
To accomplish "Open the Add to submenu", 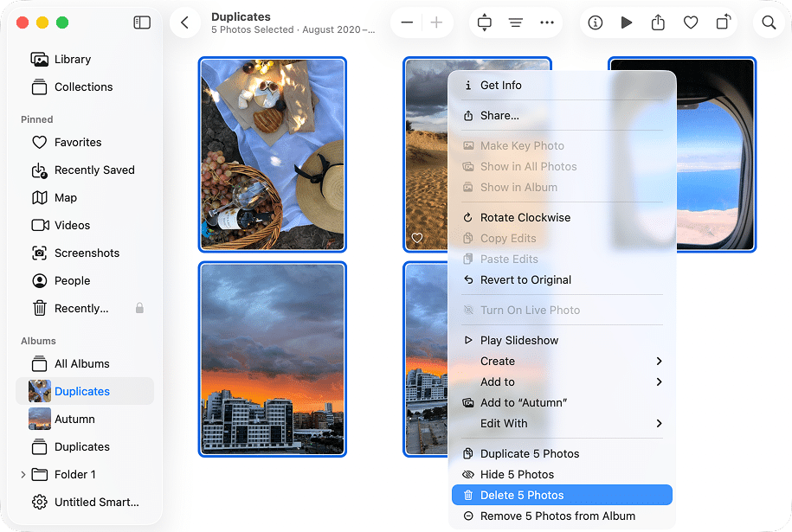I will tap(497, 381).
